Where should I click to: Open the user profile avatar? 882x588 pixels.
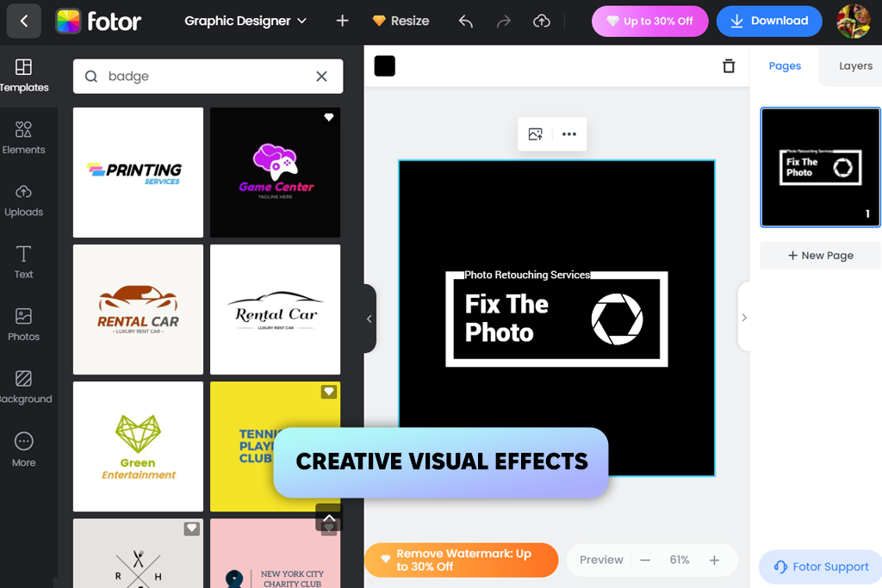coord(854,22)
